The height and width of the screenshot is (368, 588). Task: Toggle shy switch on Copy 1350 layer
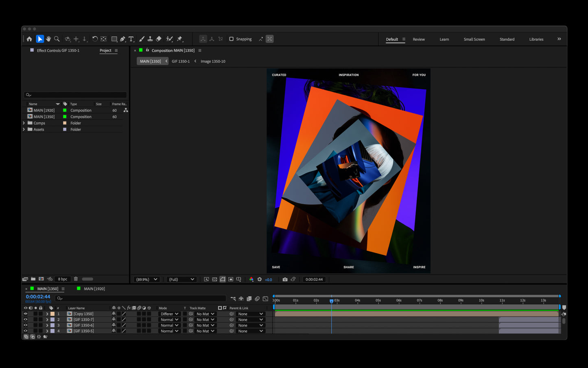pos(114,314)
